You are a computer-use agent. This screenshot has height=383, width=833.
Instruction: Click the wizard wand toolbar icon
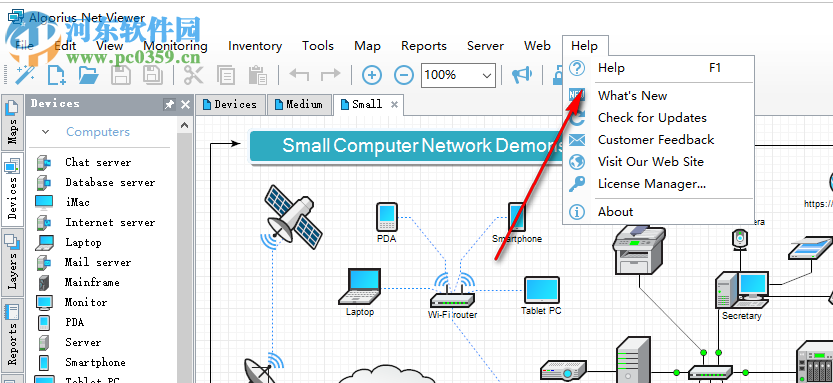tap(24, 75)
